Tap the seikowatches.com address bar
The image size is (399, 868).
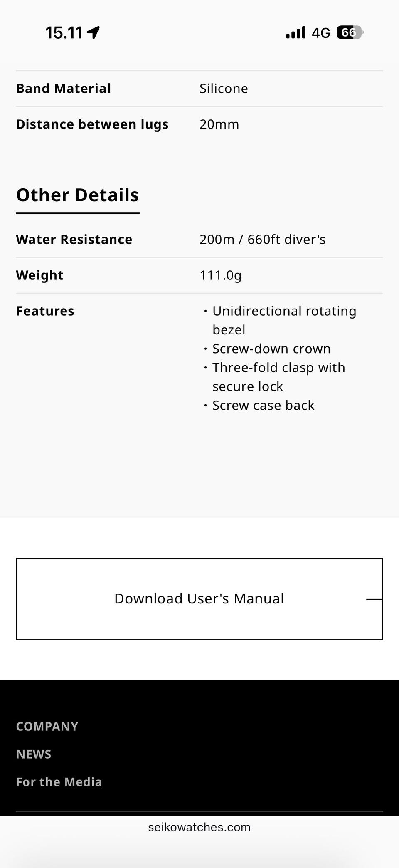(x=199, y=827)
